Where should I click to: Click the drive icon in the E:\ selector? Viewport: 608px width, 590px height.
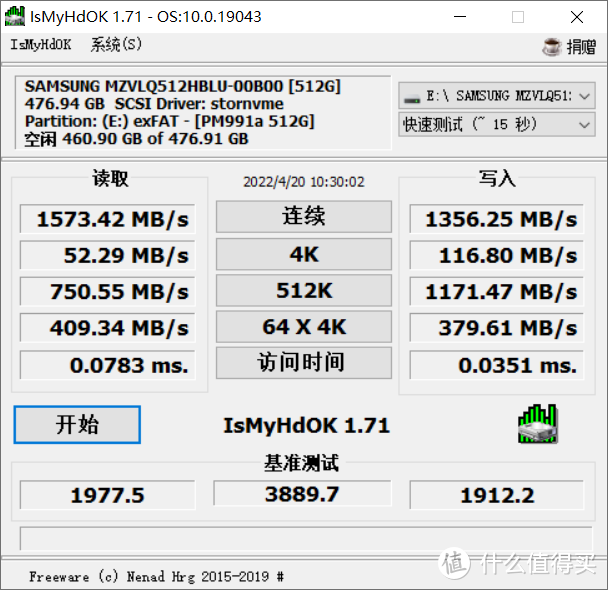point(412,98)
